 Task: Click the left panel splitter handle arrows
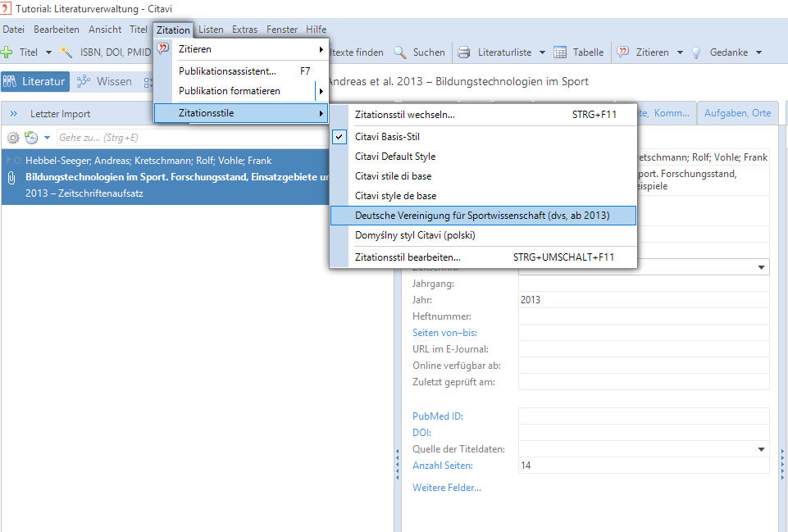(397, 465)
